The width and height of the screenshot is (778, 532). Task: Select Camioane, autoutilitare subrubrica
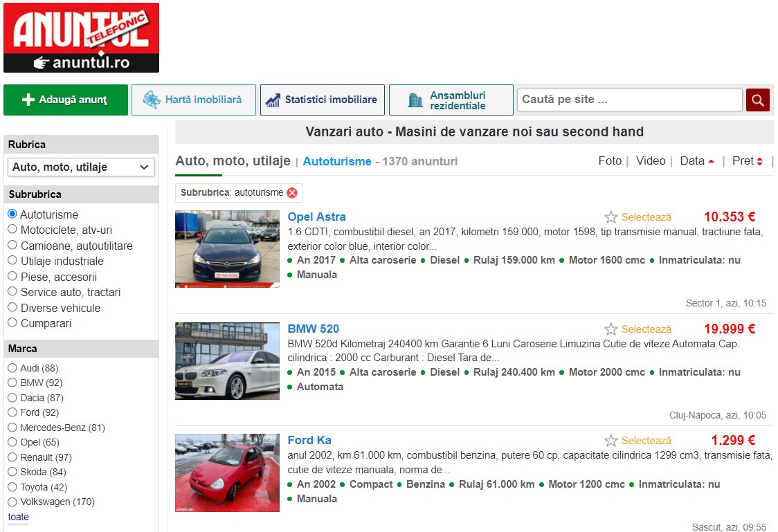[x=12, y=245]
